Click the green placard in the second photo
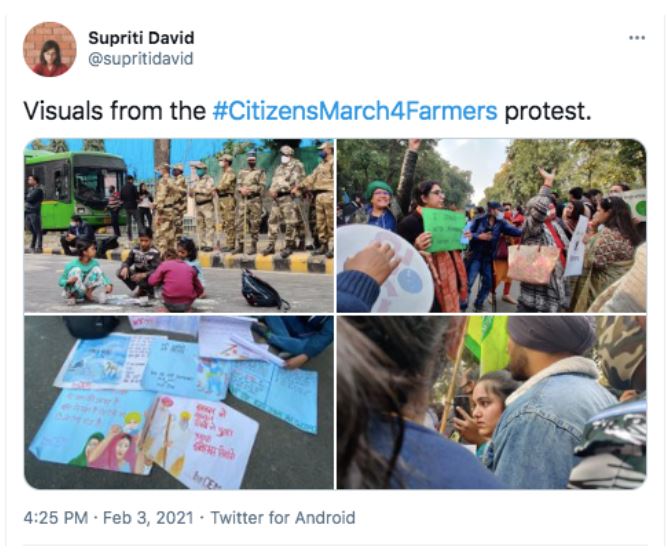 [444, 230]
